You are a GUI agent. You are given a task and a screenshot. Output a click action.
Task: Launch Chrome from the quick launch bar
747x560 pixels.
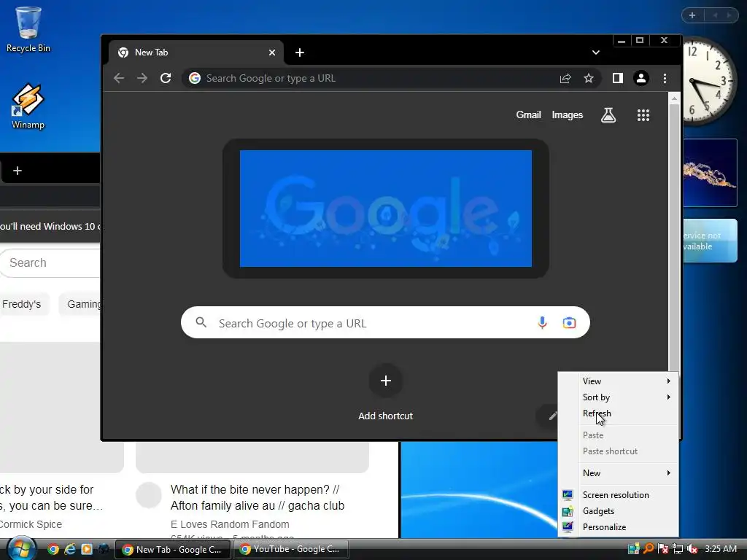click(x=53, y=549)
